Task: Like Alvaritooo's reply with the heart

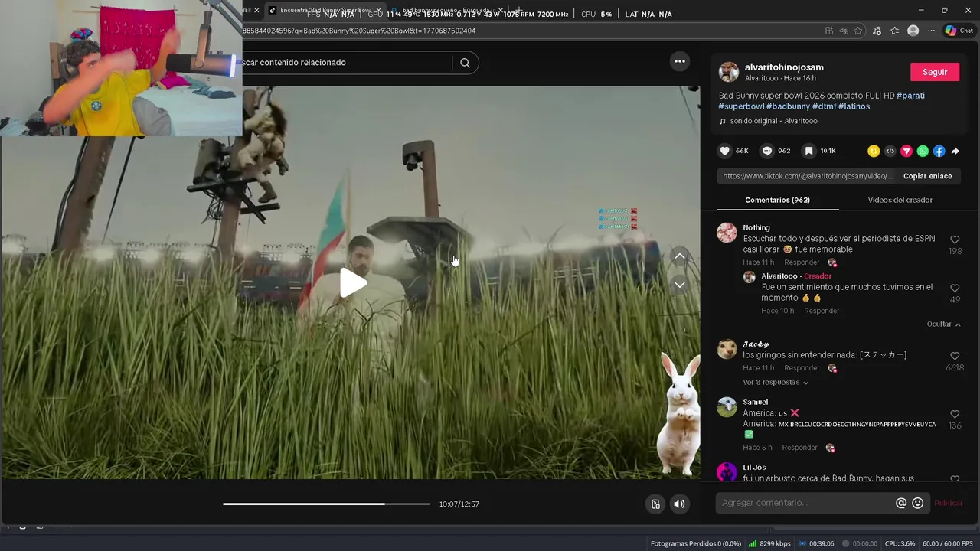Action: pos(955,289)
